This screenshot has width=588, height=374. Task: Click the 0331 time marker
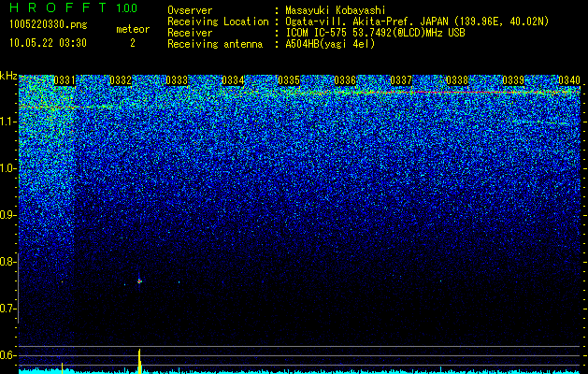pos(65,80)
